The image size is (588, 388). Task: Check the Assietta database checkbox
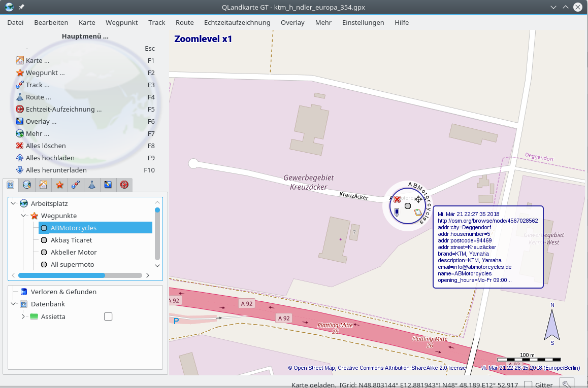pos(108,316)
